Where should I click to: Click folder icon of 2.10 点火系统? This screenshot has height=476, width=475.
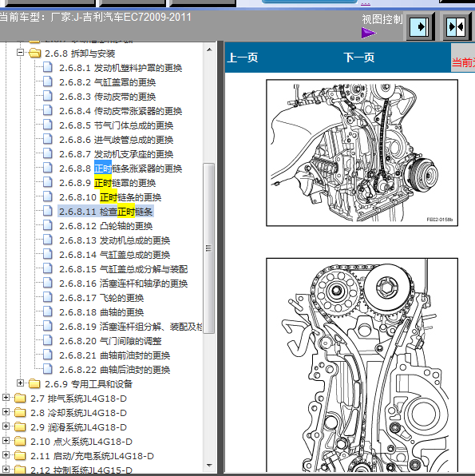[x=20, y=441]
